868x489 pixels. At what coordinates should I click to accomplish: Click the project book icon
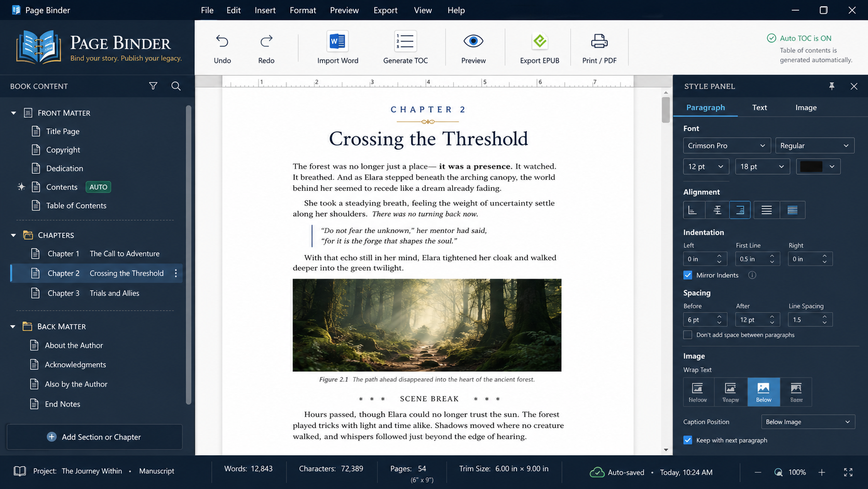20,471
